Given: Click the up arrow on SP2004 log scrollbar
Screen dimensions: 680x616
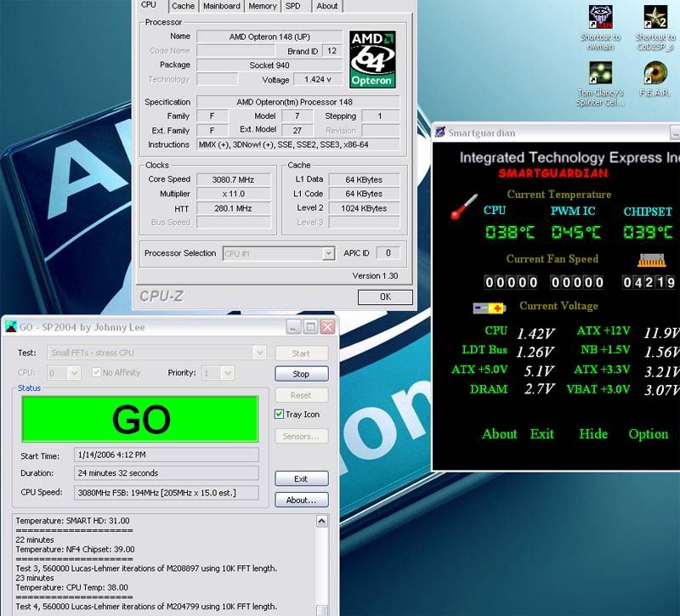Looking at the screenshot, I should 322,521.
